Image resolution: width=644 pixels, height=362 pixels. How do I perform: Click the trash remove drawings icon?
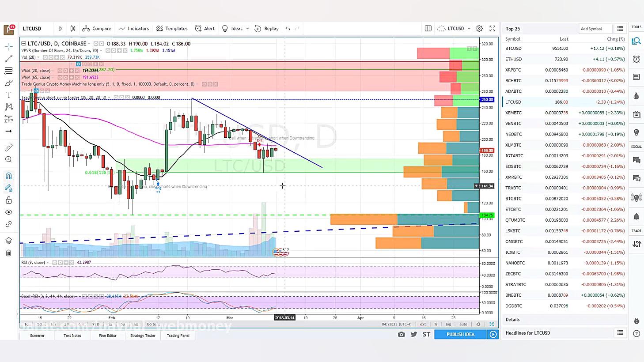tap(8, 253)
